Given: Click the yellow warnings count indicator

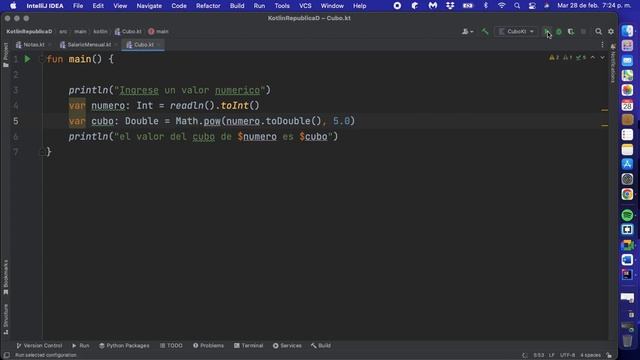Looking at the screenshot, I should 554,58.
